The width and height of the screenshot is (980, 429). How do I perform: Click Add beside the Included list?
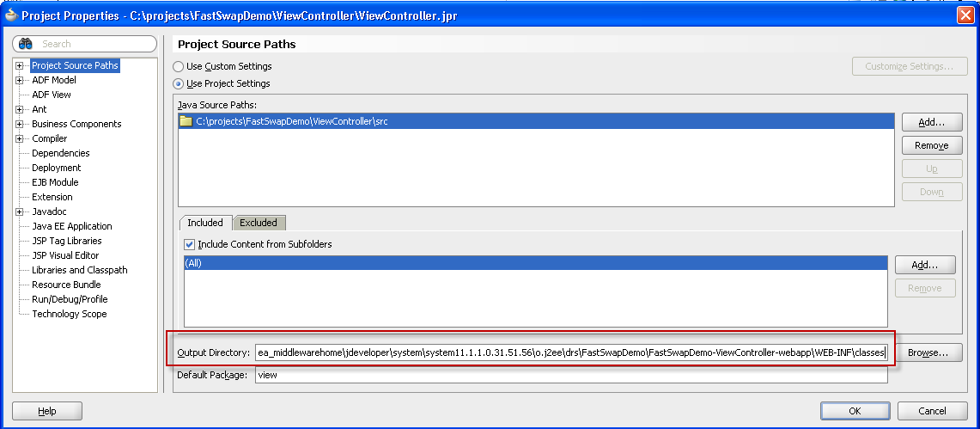coord(925,265)
